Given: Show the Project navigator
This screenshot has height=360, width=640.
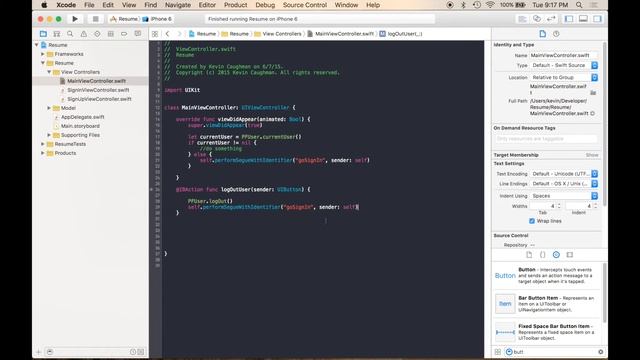Looking at the screenshot, I should click(43, 34).
